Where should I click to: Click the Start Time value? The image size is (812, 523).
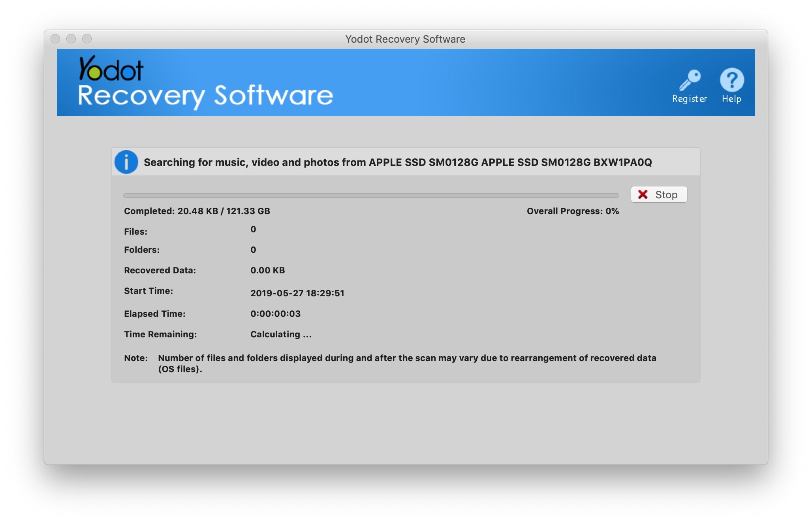pos(297,293)
